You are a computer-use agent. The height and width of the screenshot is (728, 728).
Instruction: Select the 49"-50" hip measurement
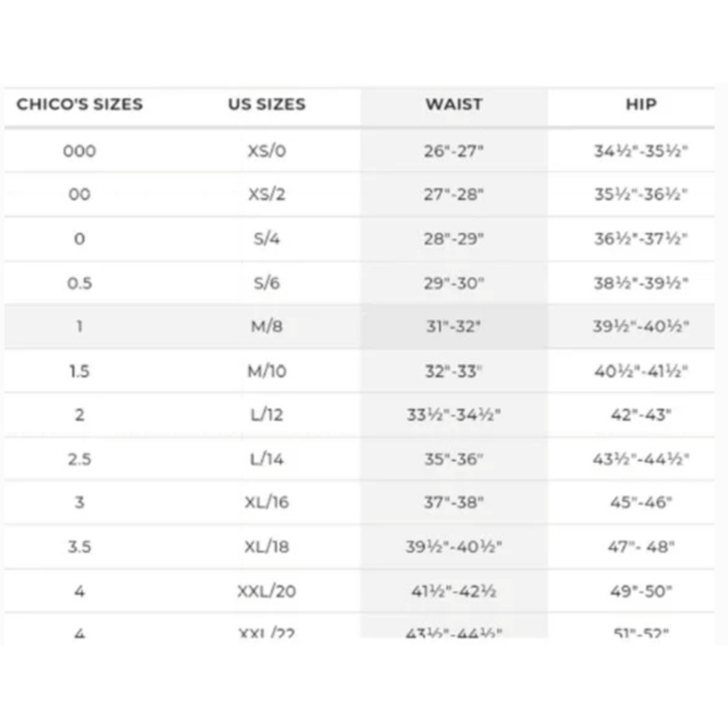[641, 591]
